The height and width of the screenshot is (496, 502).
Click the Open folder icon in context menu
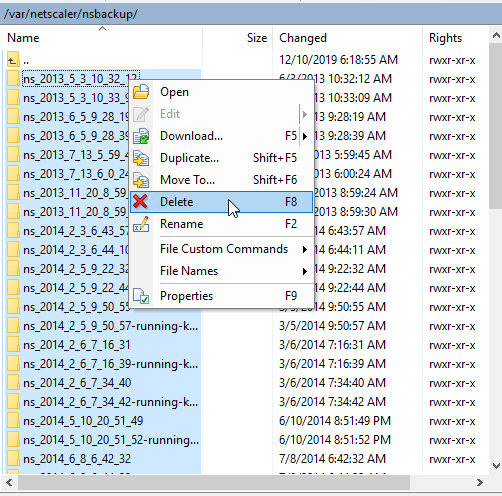(141, 92)
